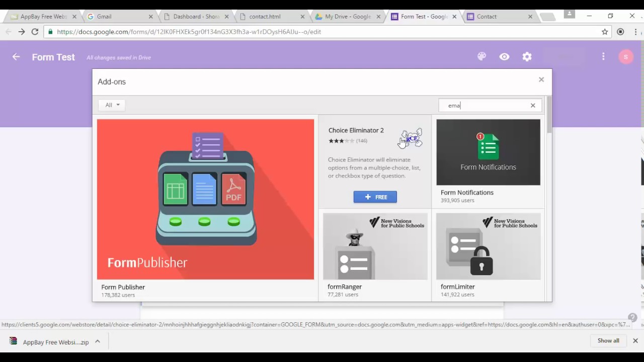Click the Form Test title text
The image size is (644, 362).
point(53,57)
